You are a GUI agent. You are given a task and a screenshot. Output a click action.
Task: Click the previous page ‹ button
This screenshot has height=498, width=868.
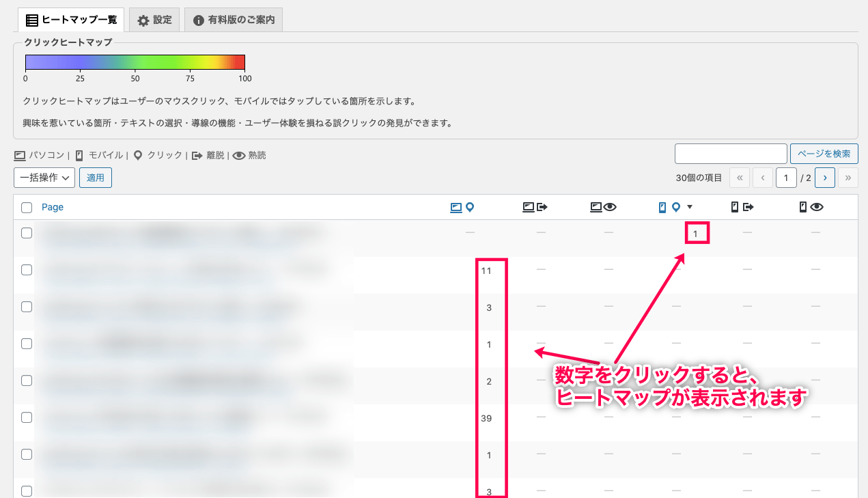[x=763, y=178]
